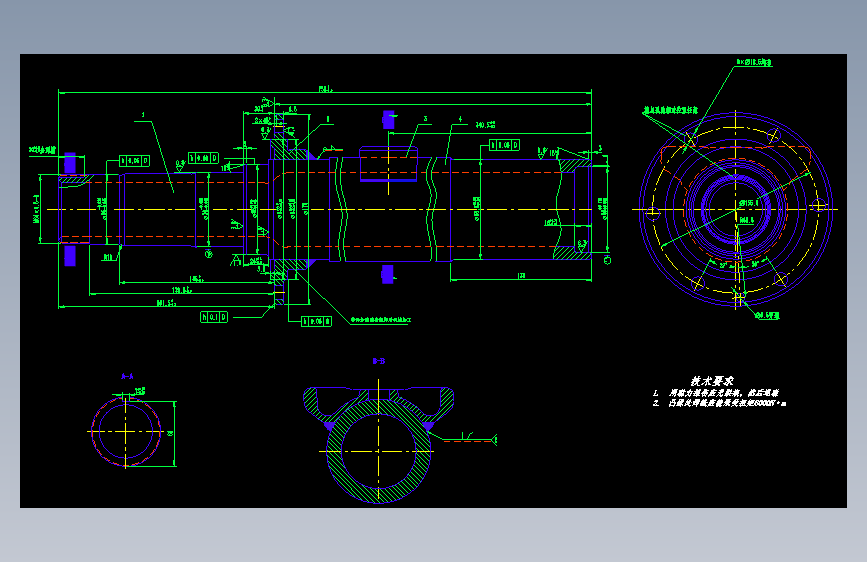The width and height of the screenshot is (867, 562).
Task: Select the green note below the flange
Action: click(380, 320)
